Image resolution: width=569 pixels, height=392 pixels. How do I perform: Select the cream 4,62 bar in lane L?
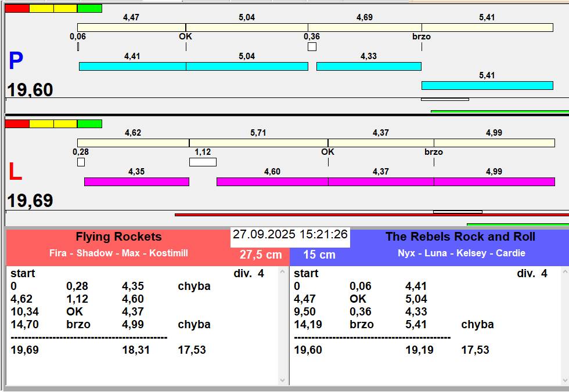click(133, 143)
